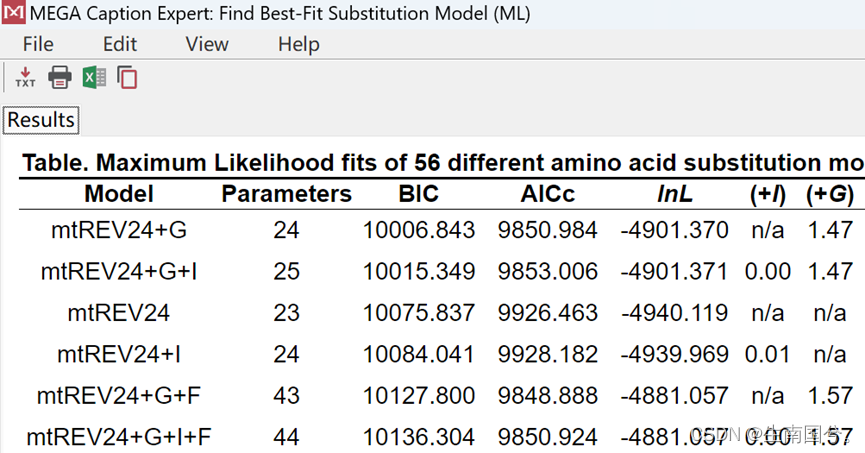
Task: Export results to Excel icon
Action: click(94, 77)
